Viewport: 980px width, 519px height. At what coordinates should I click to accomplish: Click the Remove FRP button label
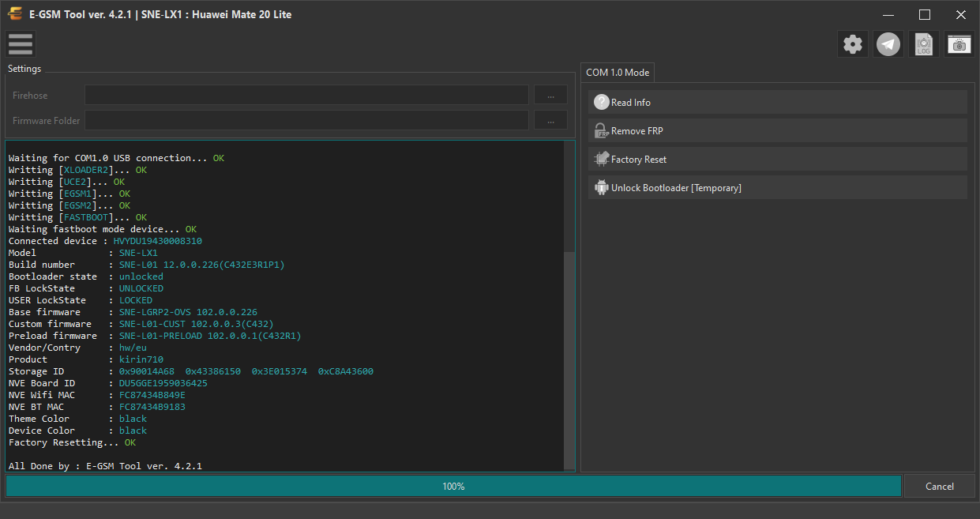(x=637, y=131)
